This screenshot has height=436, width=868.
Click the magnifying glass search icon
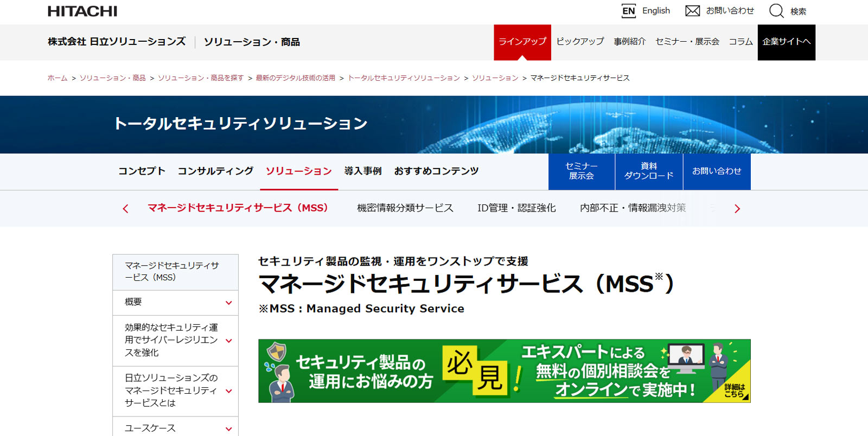pos(776,11)
